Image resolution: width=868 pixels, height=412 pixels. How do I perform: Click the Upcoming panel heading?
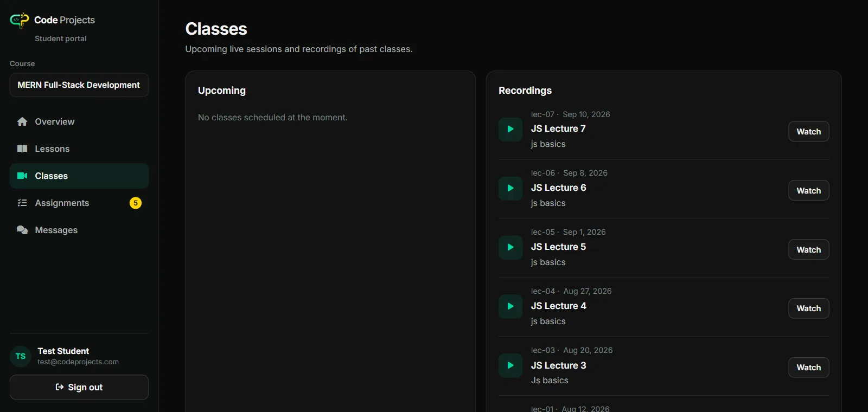(222, 91)
